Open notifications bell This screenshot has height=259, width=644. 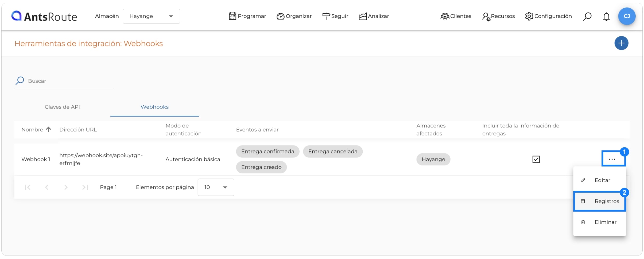pos(606,17)
